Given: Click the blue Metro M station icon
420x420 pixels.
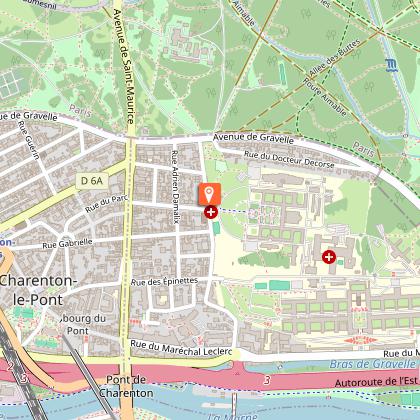Looking at the screenshot, I should 391,65.
